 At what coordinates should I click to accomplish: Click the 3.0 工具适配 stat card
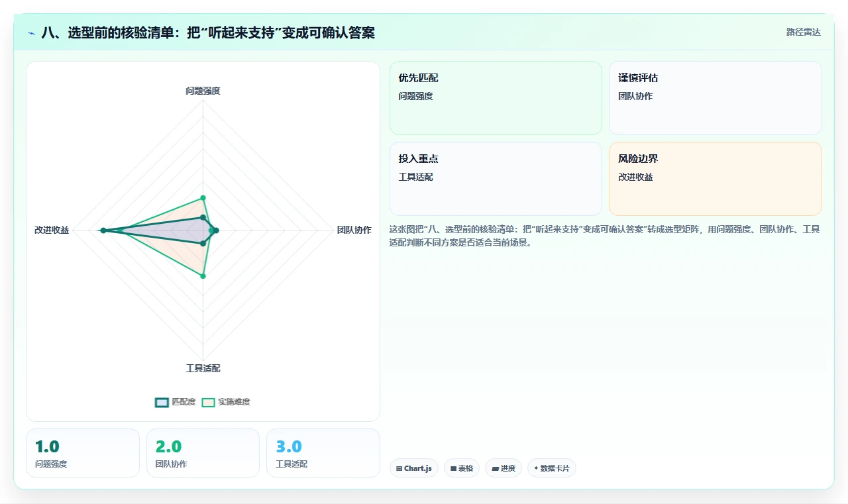(x=323, y=453)
